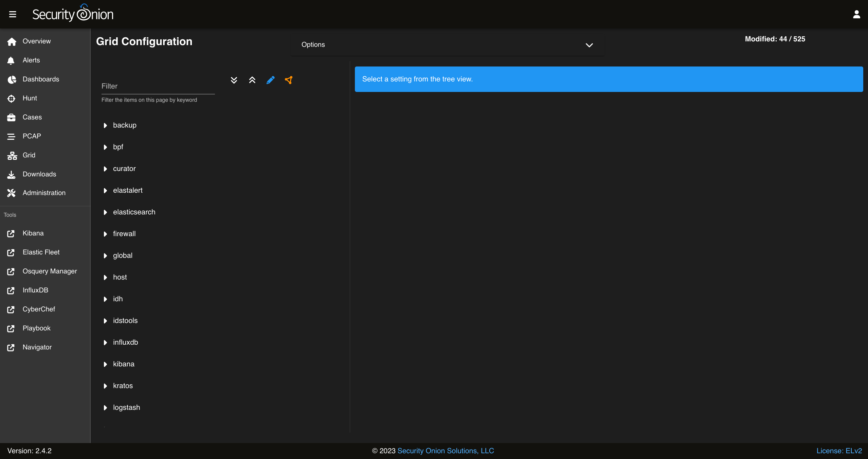Open the PCAP section
Screen dimensions: 868x459
[x=31, y=136]
